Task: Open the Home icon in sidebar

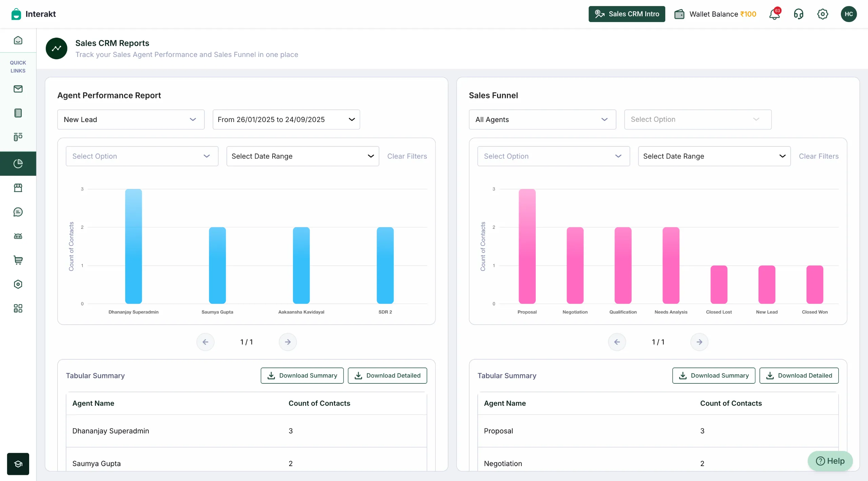Action: click(18, 40)
